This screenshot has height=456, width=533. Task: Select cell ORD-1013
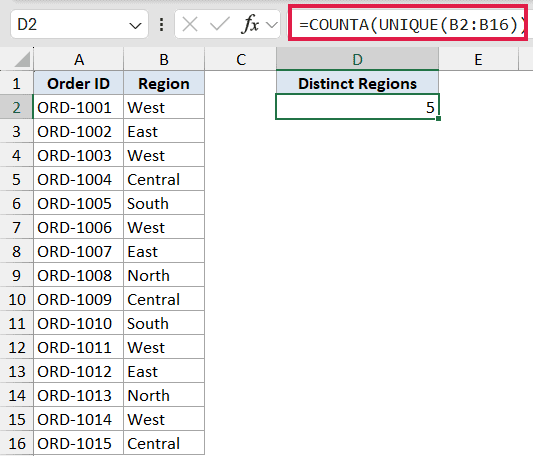[79, 395]
